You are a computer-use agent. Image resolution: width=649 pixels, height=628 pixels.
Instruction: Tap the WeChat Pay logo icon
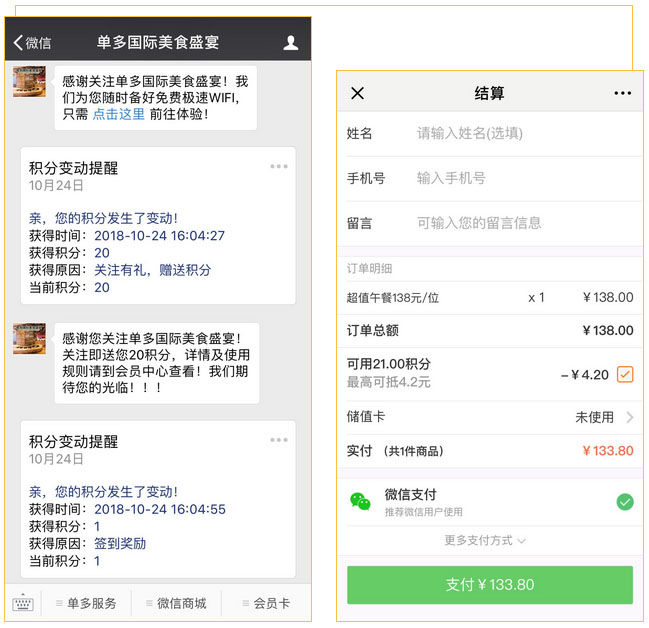point(360,502)
